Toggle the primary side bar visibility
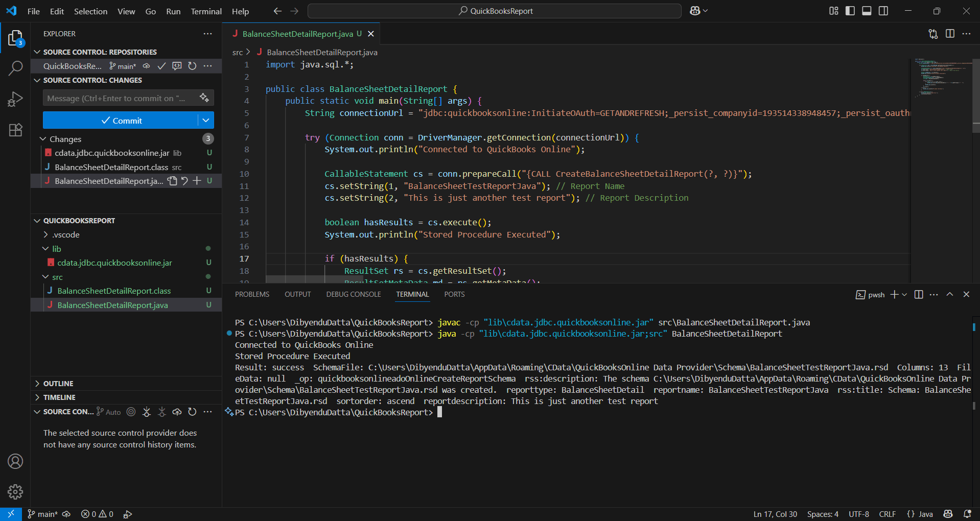The height and width of the screenshot is (521, 980). pos(850,11)
